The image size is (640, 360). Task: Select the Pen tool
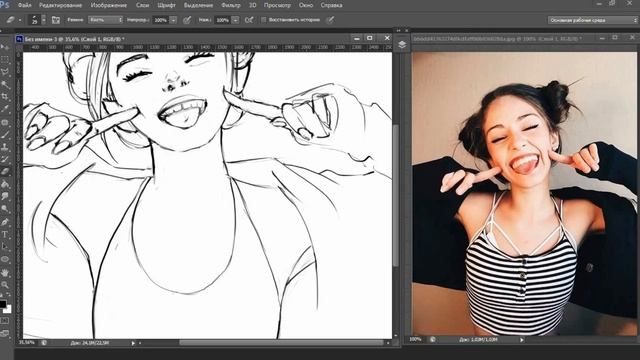point(5,222)
